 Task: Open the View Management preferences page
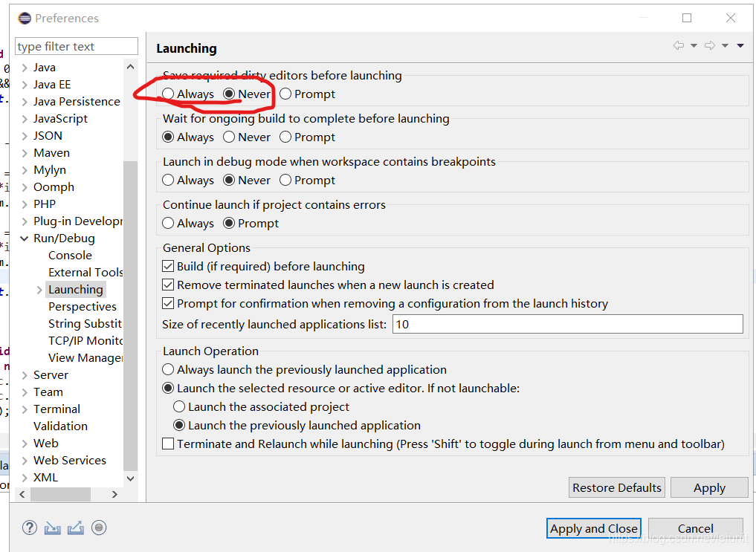tap(85, 358)
